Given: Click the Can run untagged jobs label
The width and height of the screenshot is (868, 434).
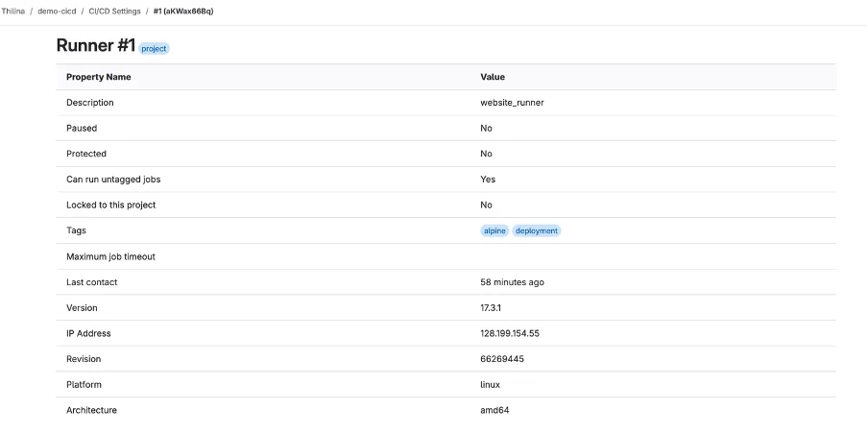Looking at the screenshot, I should coord(113,180).
